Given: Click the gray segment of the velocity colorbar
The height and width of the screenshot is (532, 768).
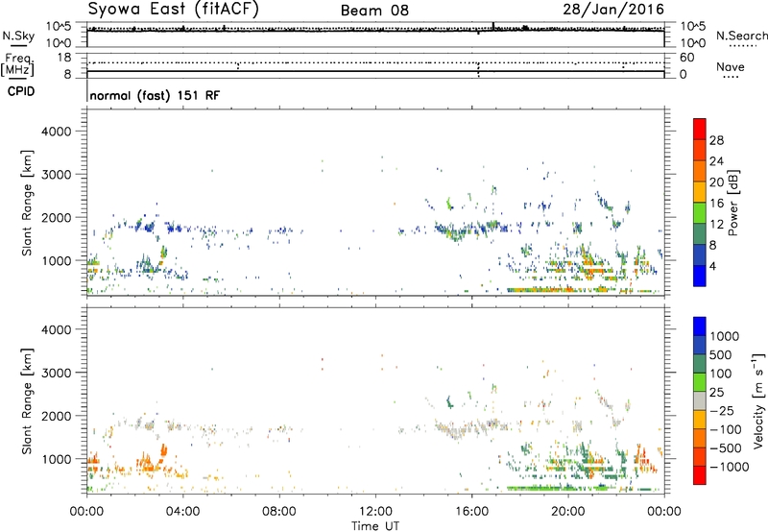Looking at the screenshot, I should [x=700, y=400].
